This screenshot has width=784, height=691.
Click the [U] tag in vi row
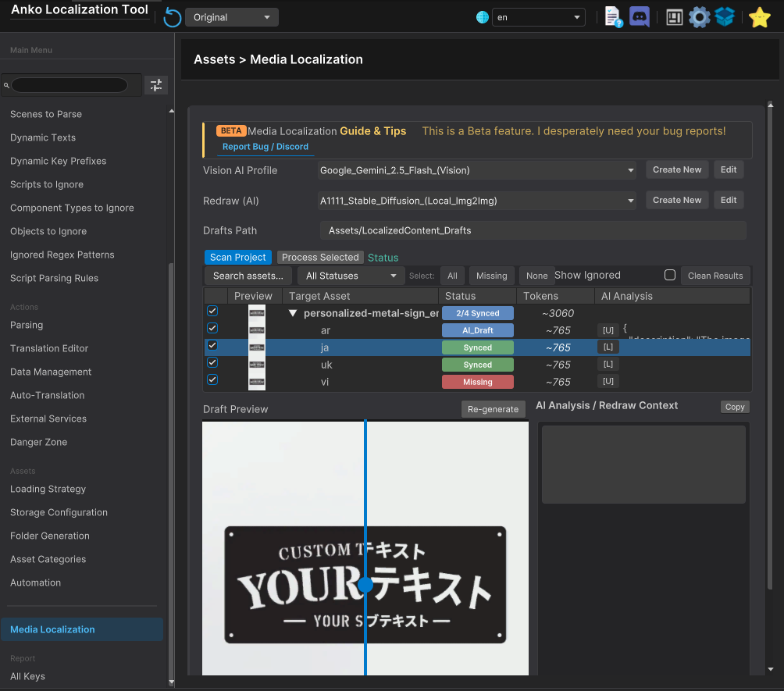(608, 381)
